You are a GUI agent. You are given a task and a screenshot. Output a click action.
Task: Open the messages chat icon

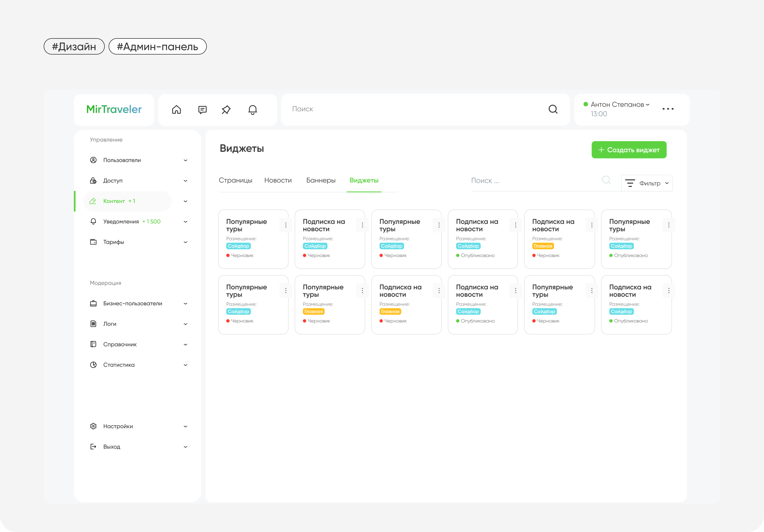(202, 109)
